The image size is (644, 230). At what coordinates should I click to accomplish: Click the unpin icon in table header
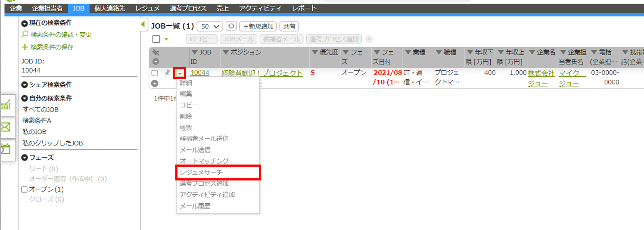coord(156,53)
